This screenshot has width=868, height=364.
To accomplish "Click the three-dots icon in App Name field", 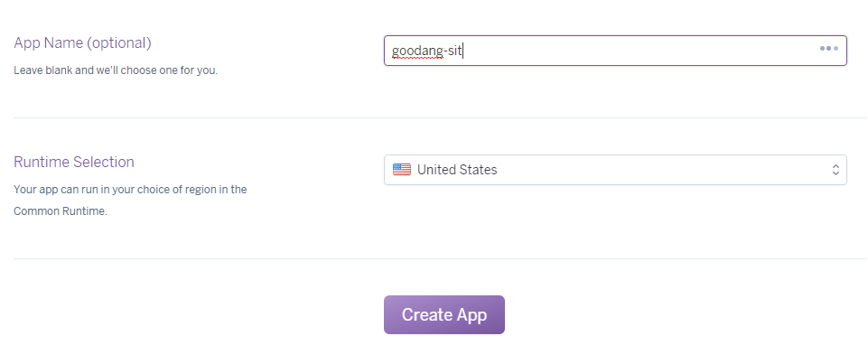I will pyautogui.click(x=828, y=49).
